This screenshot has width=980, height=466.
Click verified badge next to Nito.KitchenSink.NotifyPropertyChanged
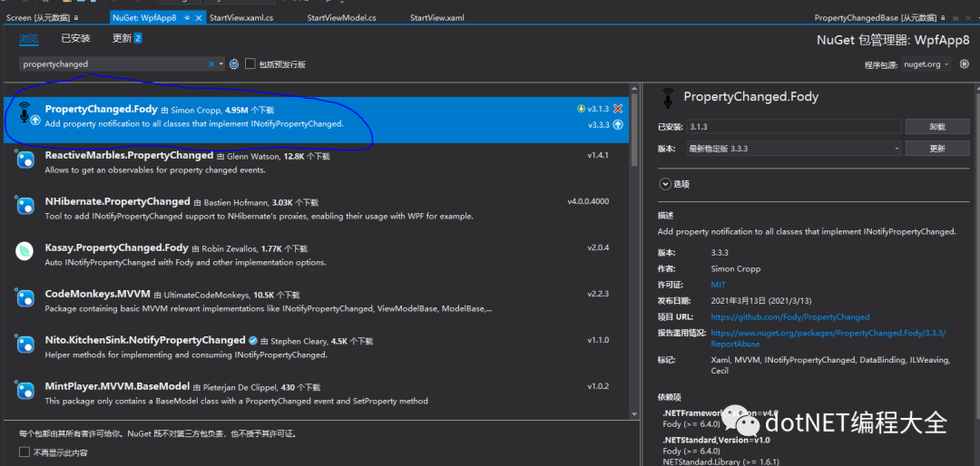coord(253,341)
